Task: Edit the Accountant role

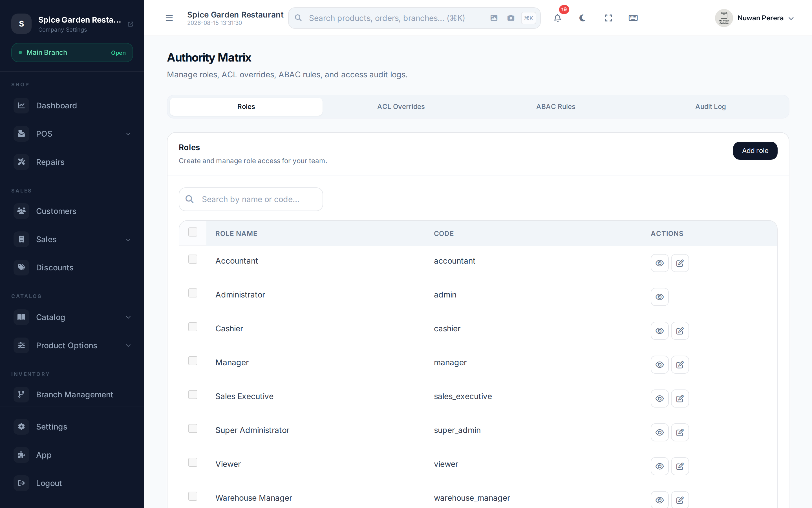Action: [680, 263]
